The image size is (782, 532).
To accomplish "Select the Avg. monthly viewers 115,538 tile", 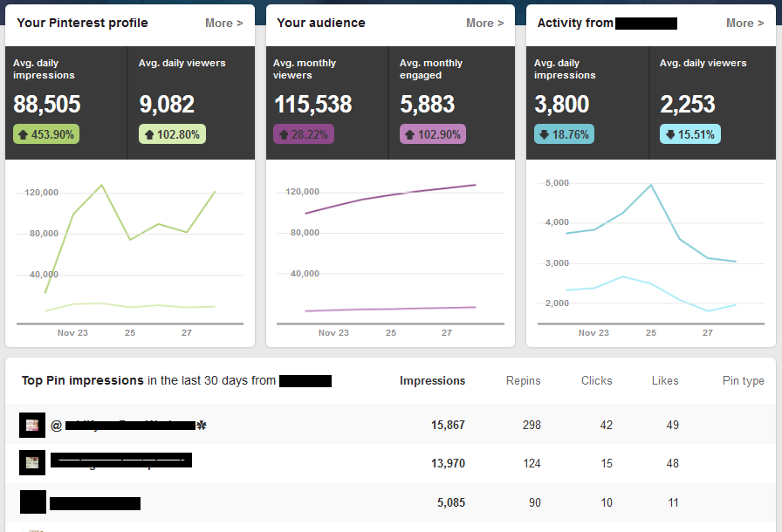I will click(327, 103).
